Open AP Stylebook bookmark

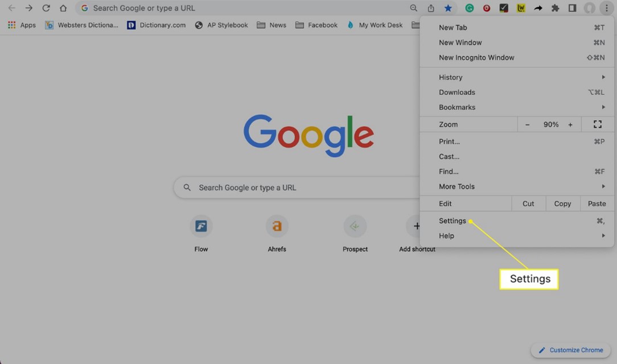tap(221, 25)
